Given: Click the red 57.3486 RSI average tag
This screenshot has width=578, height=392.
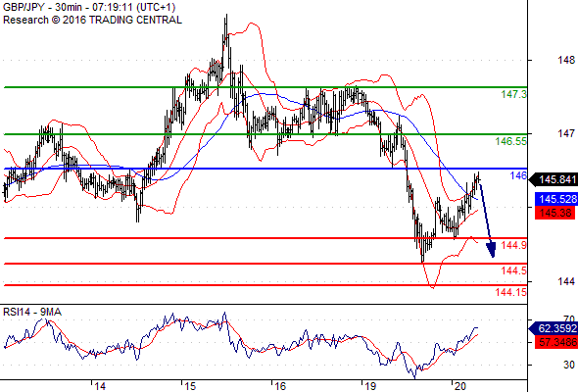Looking at the screenshot, I should (555, 342).
